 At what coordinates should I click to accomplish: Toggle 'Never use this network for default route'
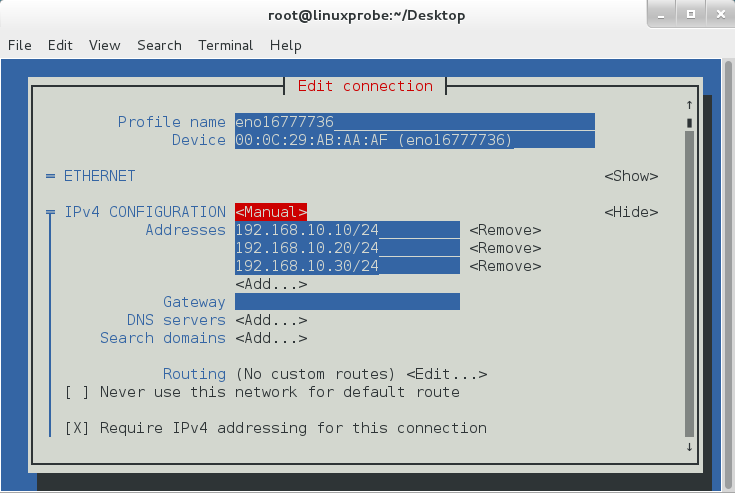click(x=74, y=392)
